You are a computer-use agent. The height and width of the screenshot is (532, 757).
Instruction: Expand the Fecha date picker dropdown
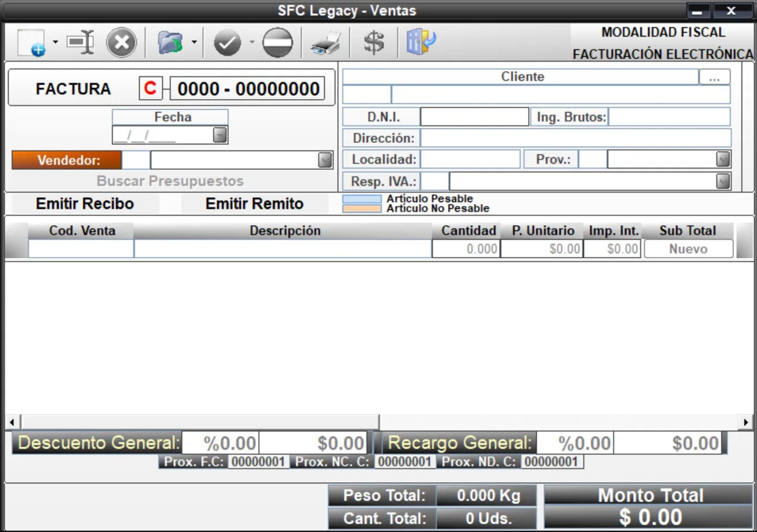(x=220, y=135)
